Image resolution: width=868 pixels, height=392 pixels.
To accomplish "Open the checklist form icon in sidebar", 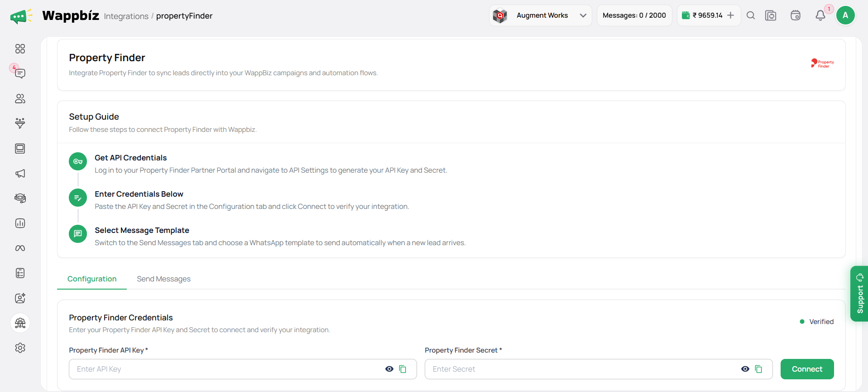I will (20, 273).
